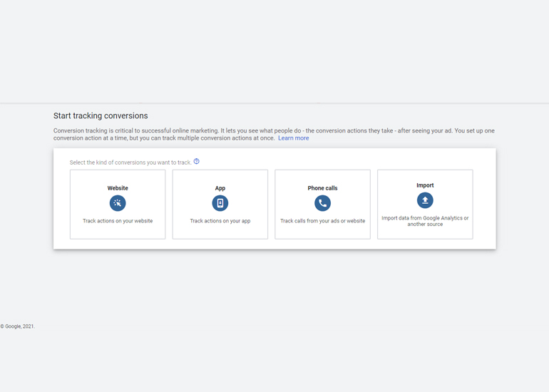Click the conversion tracking description paragraph
Image resolution: width=549 pixels, height=392 pixels.
click(x=274, y=134)
